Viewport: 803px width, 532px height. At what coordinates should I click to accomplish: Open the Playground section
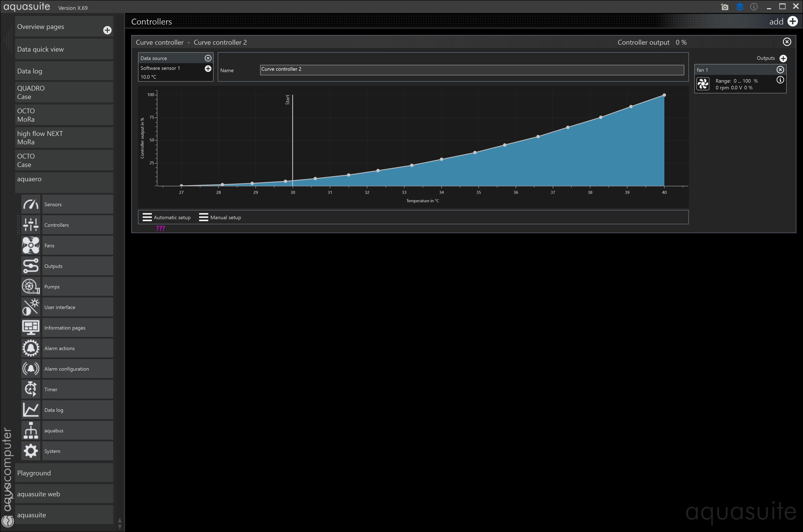coord(64,473)
